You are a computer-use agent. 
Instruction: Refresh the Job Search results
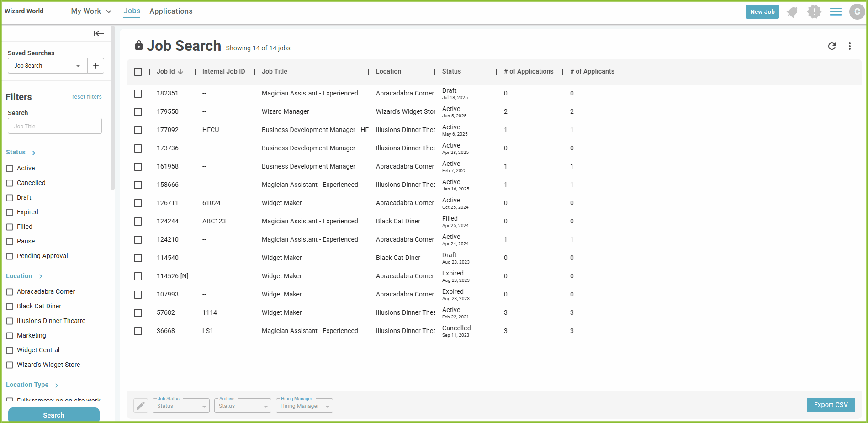pos(832,46)
